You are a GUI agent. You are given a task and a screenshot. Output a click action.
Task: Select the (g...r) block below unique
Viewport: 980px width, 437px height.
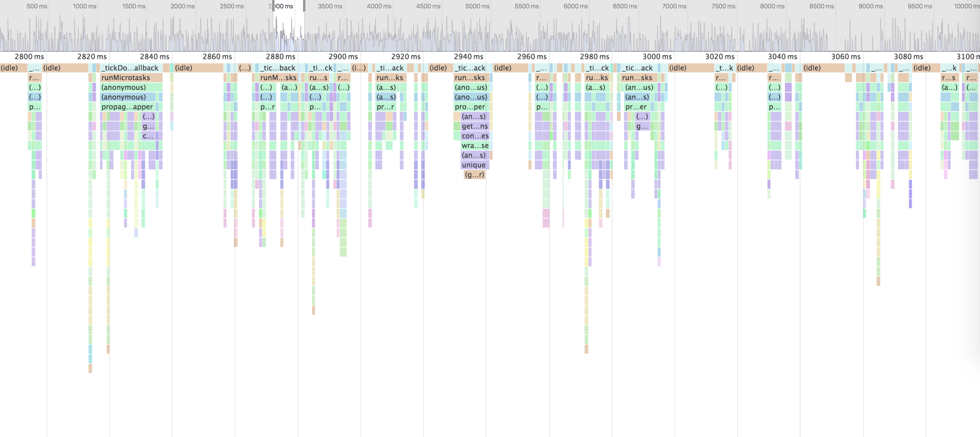[x=474, y=175]
